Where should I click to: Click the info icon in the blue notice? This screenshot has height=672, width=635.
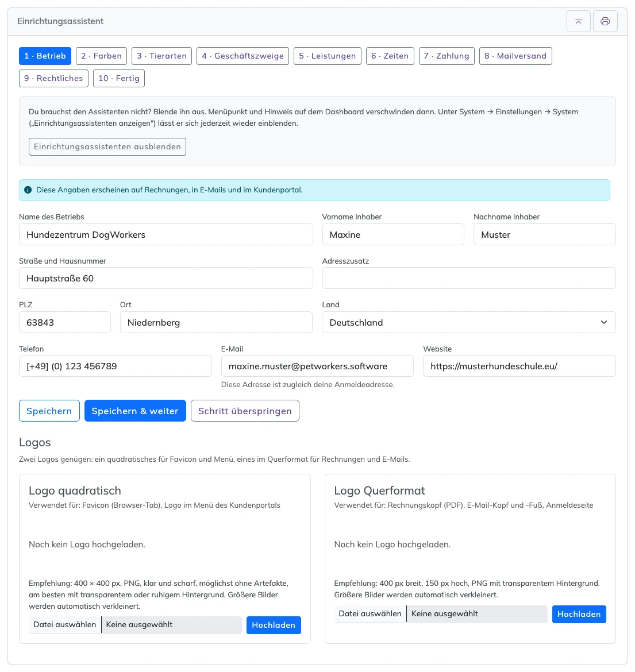coord(28,190)
